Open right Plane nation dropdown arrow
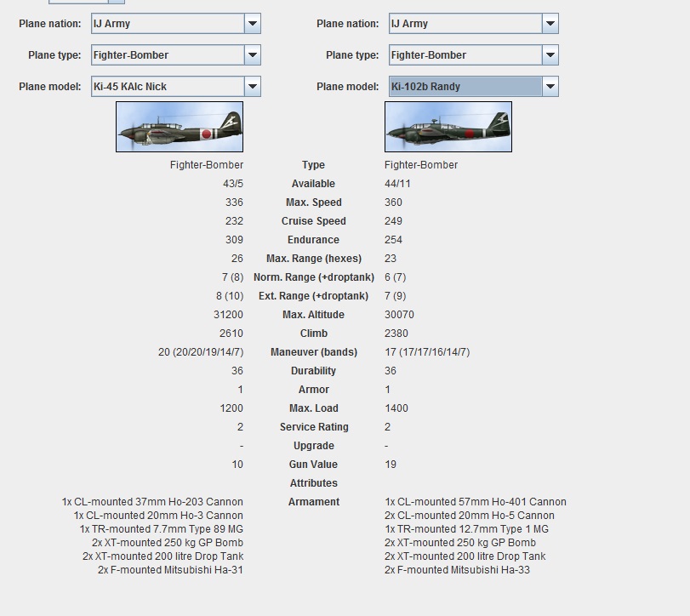This screenshot has width=690, height=616. click(x=550, y=23)
